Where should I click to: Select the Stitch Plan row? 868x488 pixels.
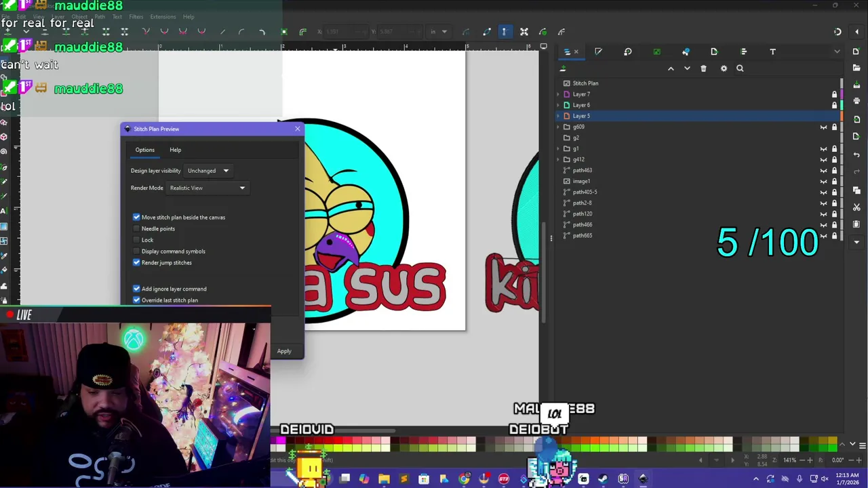pyautogui.click(x=698, y=83)
